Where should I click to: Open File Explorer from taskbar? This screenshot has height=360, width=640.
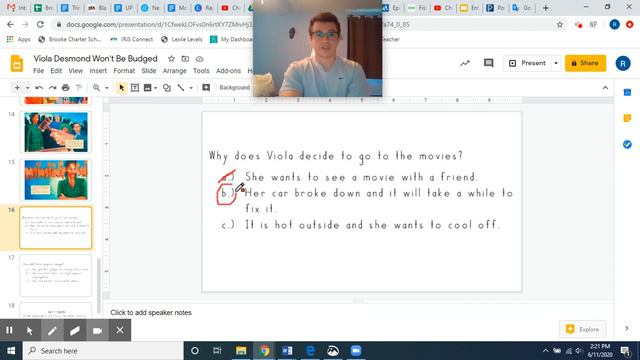pyautogui.click(x=241, y=351)
